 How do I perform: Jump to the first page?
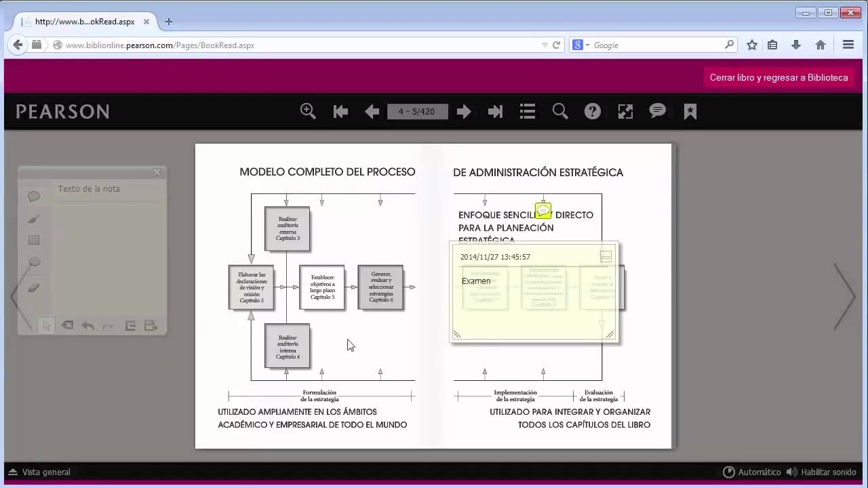click(x=340, y=112)
